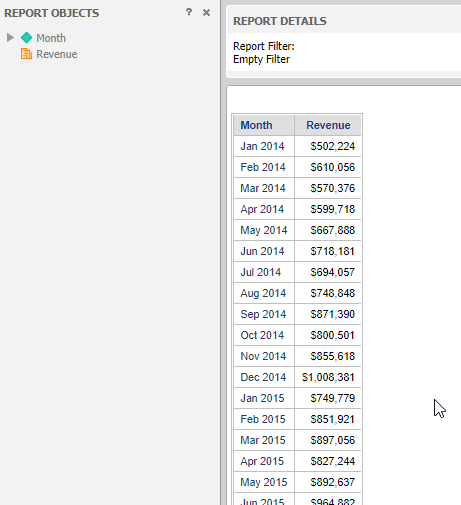461x505 pixels.
Task: Click the $897,056 revenue value
Action: pyautogui.click(x=333, y=440)
